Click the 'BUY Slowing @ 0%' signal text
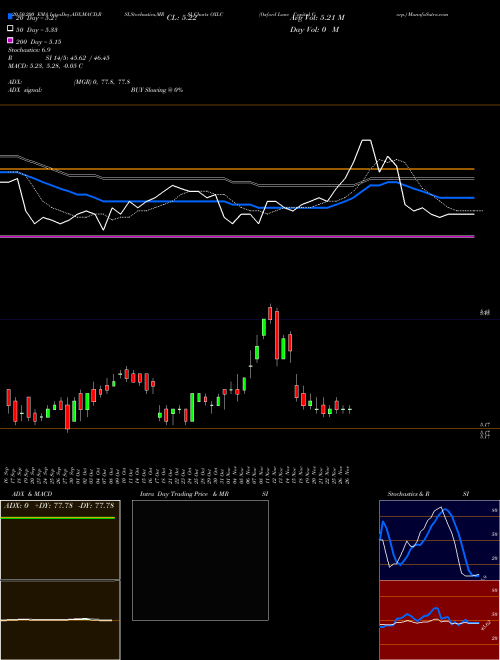This screenshot has width=500, height=660. pyautogui.click(x=157, y=90)
